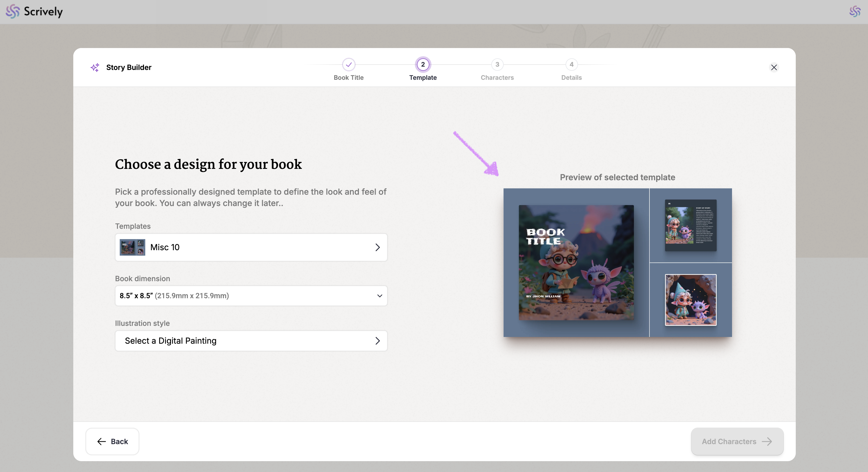Click the Scrively swirl icon top right
The image size is (868, 472).
[855, 11]
